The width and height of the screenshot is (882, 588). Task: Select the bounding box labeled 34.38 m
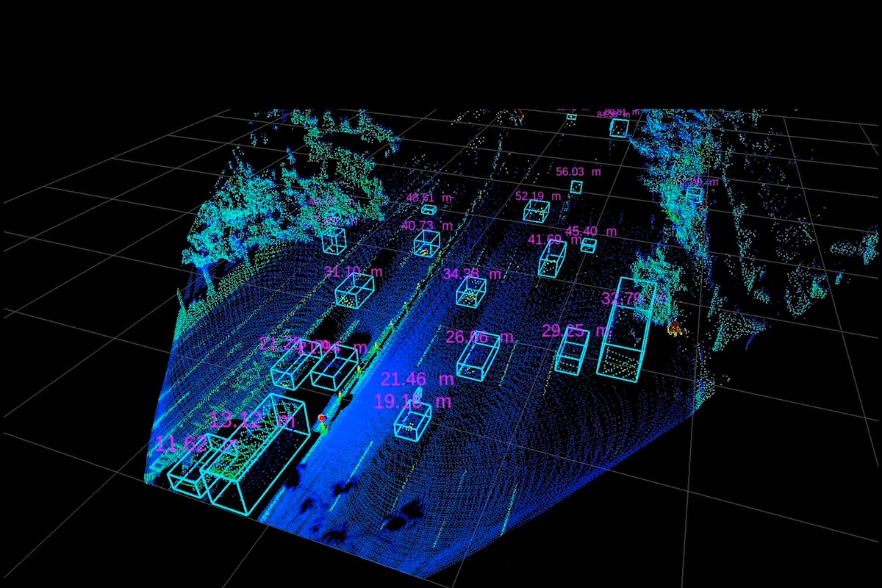(470, 291)
